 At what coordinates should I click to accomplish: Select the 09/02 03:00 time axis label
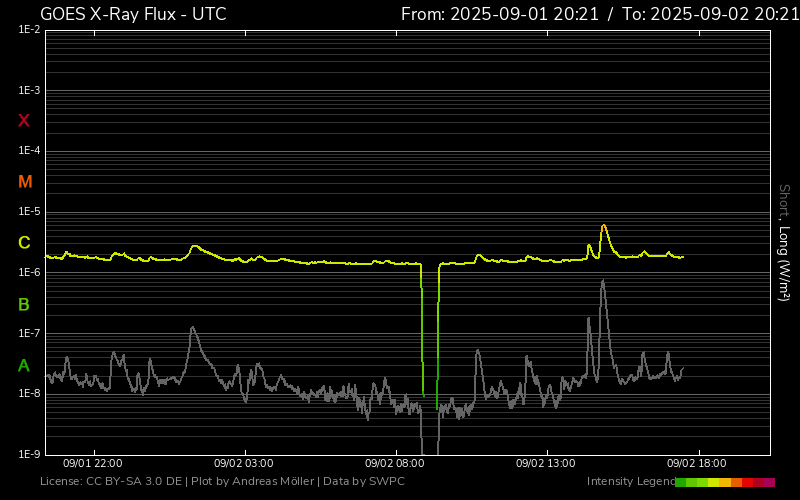tap(244, 464)
